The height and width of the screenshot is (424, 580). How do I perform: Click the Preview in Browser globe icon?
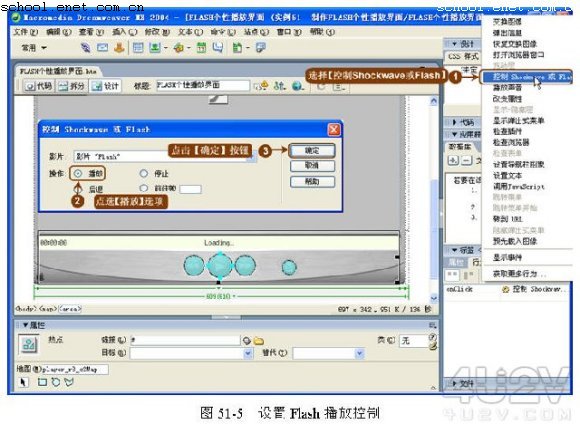coord(297,86)
